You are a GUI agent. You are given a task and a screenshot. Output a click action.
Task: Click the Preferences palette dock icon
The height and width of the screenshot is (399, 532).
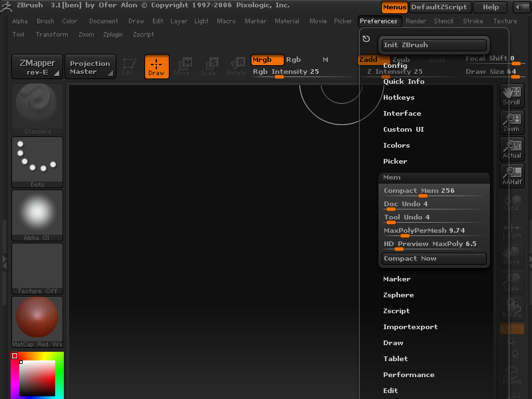click(366, 39)
